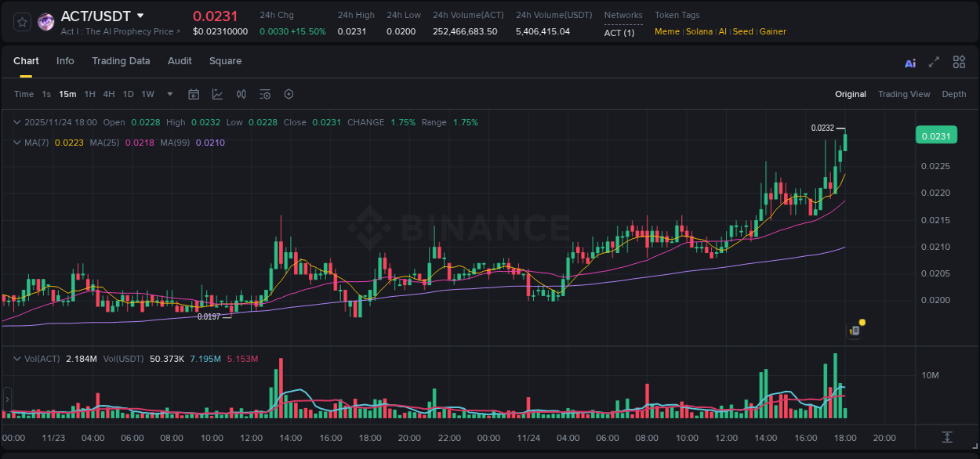Switch to the Info tab
Image resolution: width=980 pixels, height=459 pixels.
point(65,60)
